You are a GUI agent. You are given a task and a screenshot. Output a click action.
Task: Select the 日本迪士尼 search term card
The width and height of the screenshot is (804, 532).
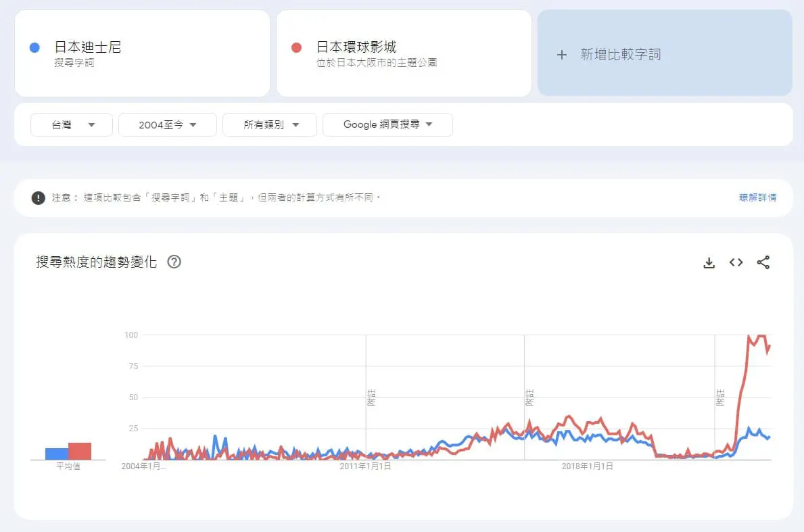pos(142,53)
